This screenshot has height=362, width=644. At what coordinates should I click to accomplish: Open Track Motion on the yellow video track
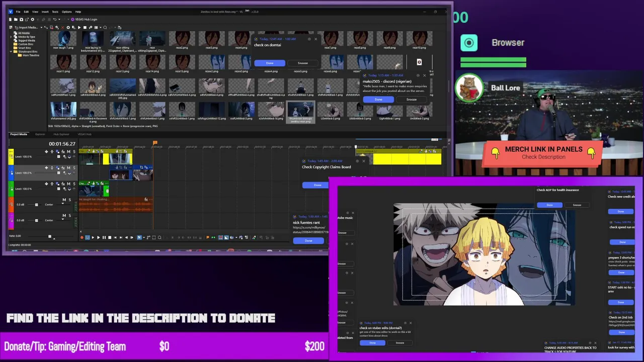click(x=57, y=151)
